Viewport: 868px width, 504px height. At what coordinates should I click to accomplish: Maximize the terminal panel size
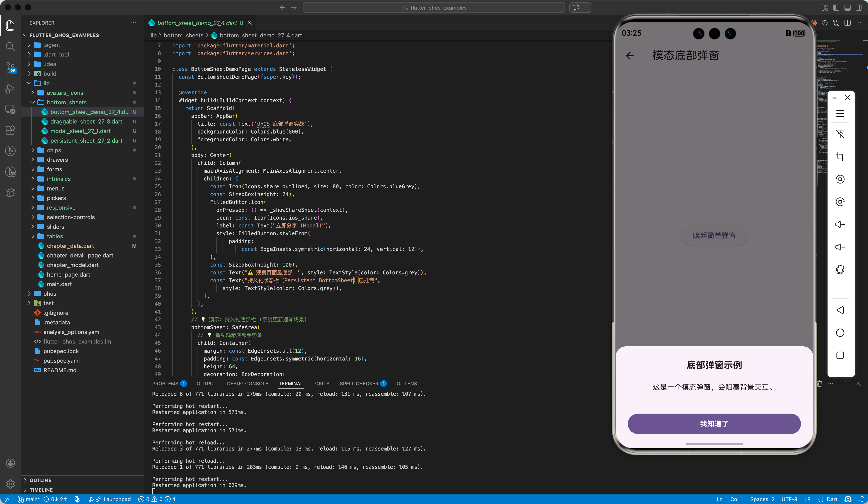pyautogui.click(x=847, y=384)
